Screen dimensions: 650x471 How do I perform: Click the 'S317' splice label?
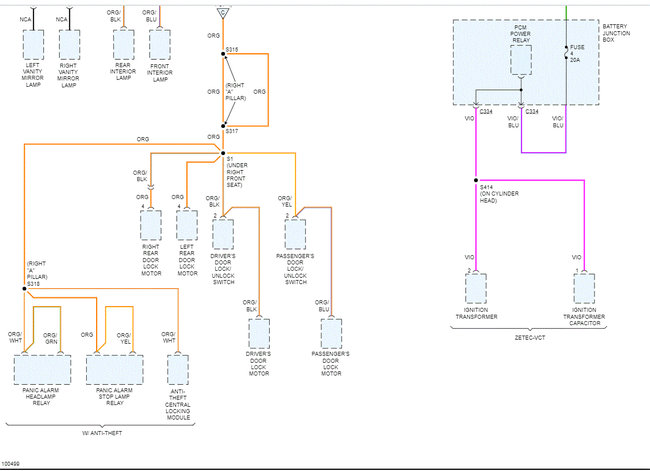232,131
